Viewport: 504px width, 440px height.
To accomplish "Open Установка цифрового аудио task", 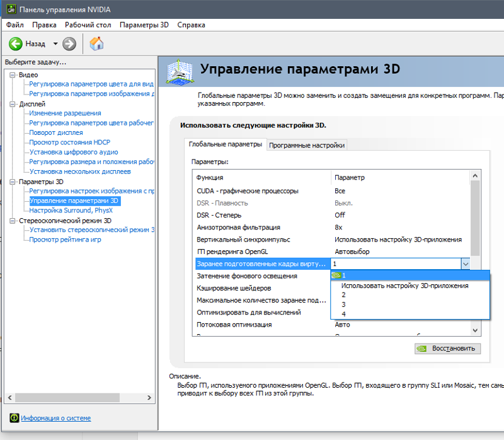I will click(x=74, y=152).
